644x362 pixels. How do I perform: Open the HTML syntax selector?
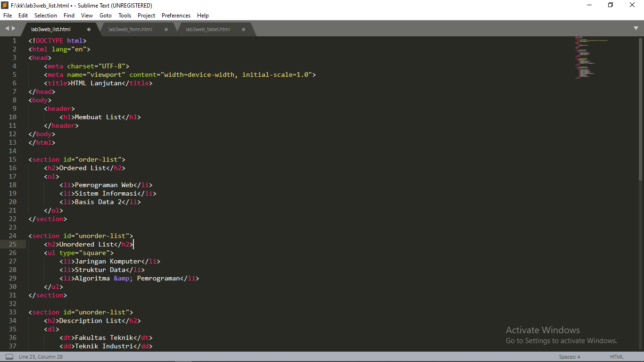click(x=618, y=357)
